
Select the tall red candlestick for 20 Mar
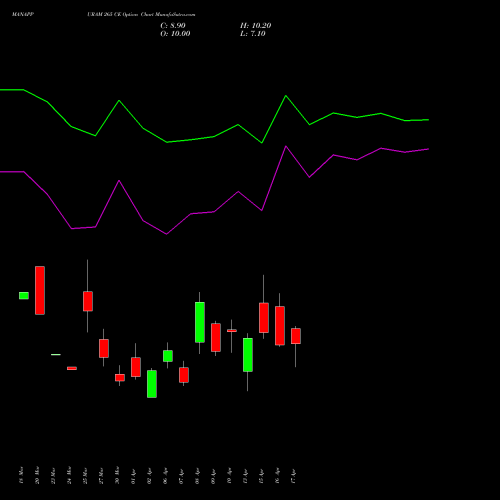tap(40, 290)
